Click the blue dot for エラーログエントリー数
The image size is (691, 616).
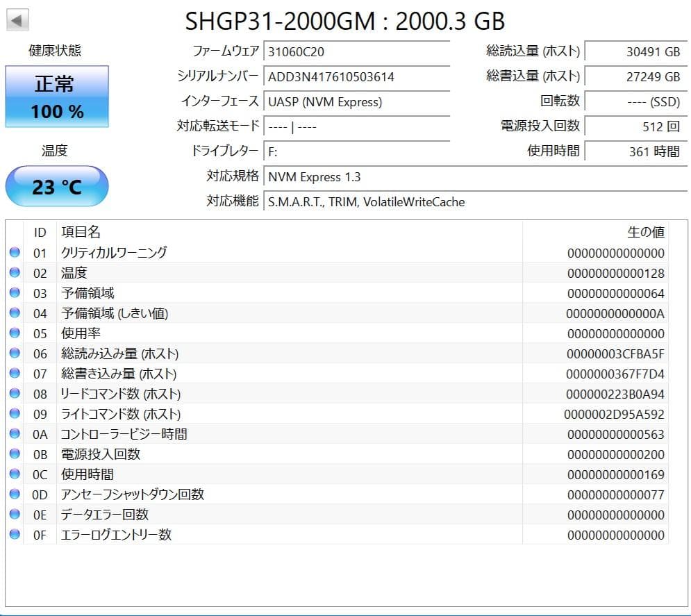coord(15,535)
